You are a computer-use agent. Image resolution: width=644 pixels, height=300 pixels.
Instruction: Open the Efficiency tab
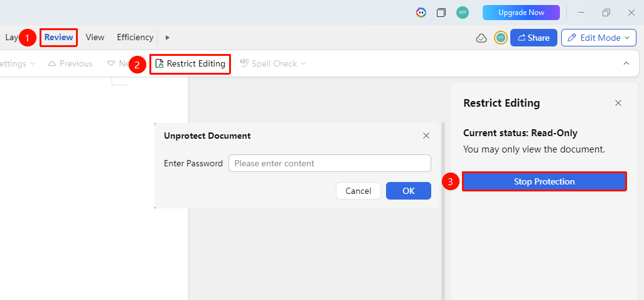pos(135,38)
